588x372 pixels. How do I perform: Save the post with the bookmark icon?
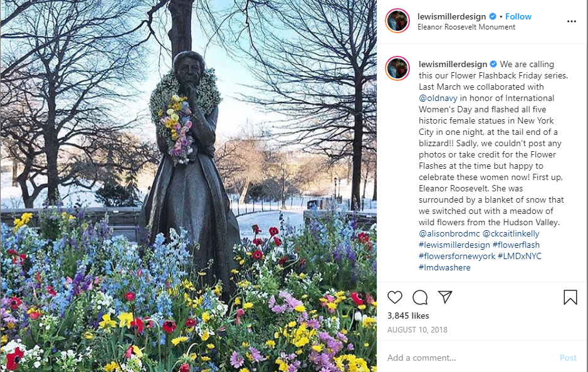click(570, 297)
